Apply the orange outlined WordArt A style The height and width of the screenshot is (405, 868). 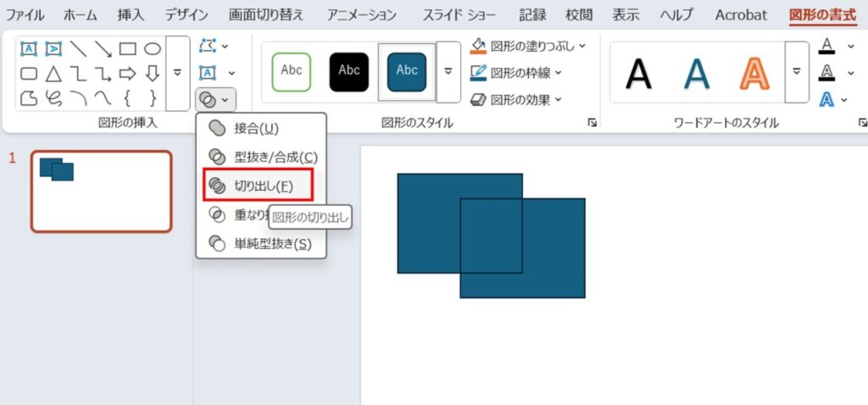(x=754, y=73)
